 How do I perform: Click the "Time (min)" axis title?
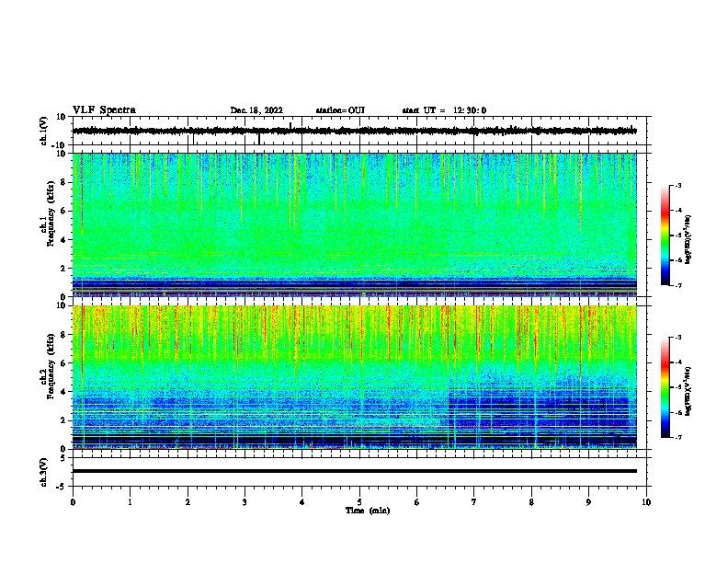pos(368,511)
